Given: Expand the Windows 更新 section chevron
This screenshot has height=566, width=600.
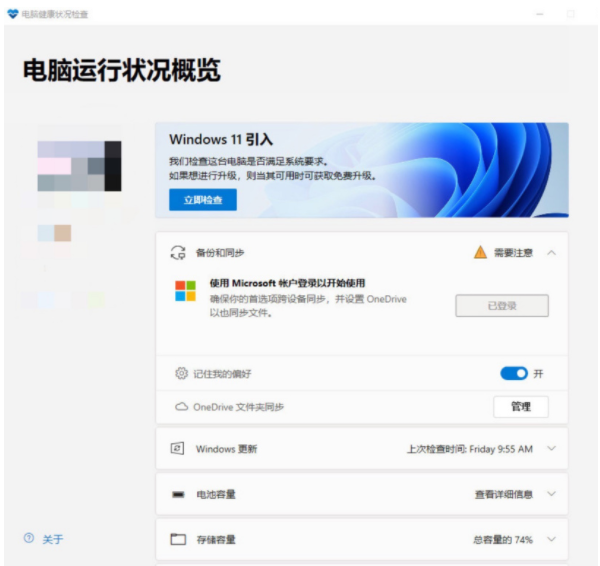Looking at the screenshot, I should (551, 449).
